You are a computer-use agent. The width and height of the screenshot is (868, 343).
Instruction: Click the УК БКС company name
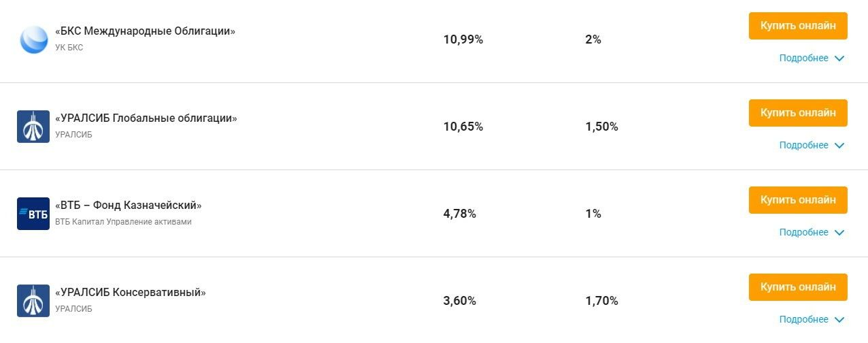(69, 48)
